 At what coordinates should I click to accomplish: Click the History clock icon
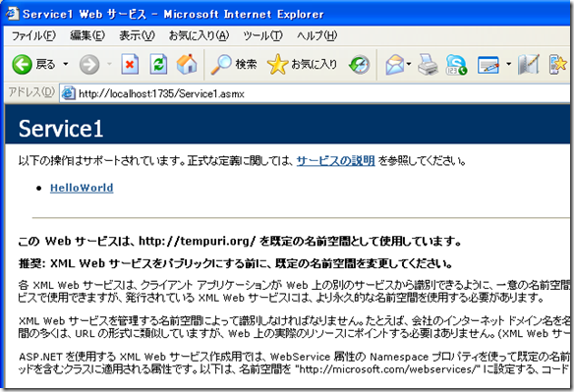click(x=359, y=65)
